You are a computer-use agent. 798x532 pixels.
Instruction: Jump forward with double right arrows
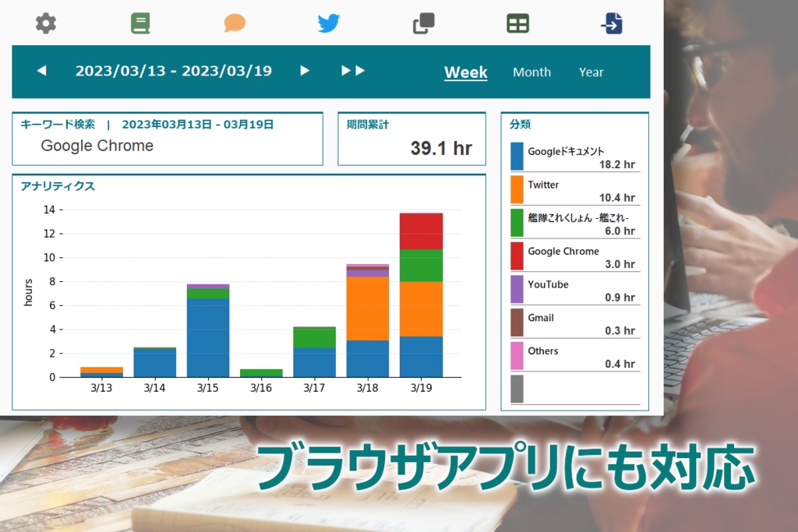click(353, 71)
